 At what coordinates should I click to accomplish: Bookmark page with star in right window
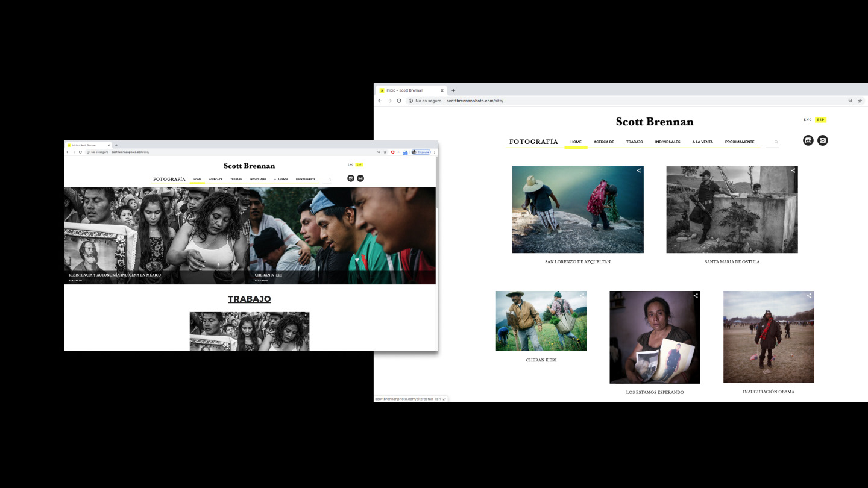(x=860, y=101)
